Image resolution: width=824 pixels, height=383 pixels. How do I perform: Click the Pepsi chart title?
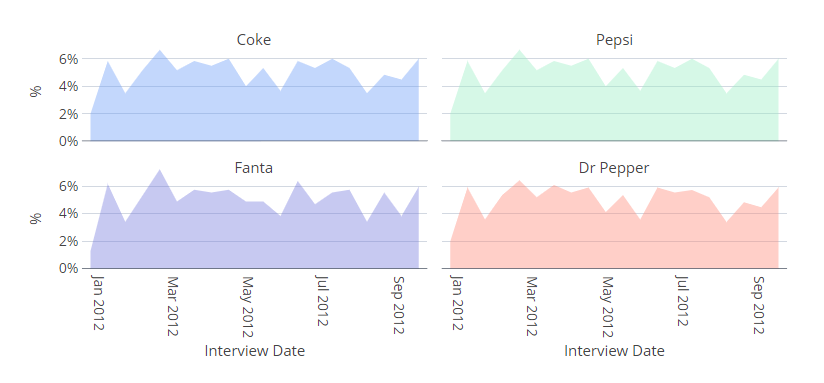(614, 40)
